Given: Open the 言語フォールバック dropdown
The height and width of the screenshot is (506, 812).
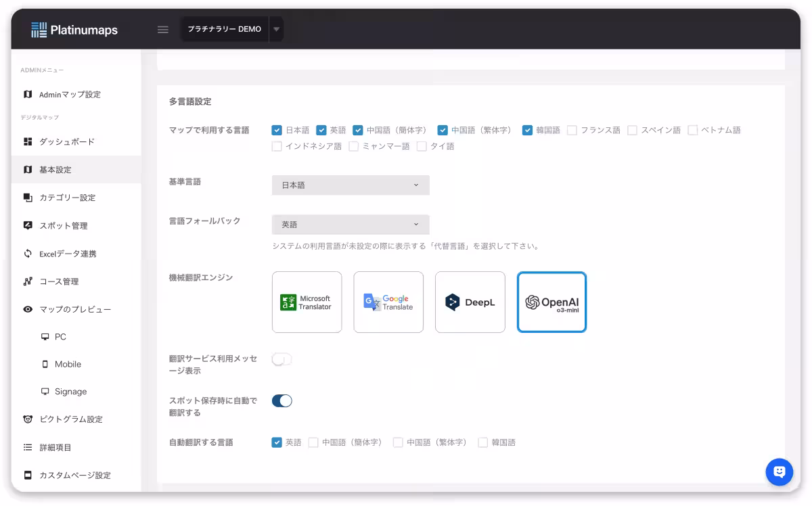Looking at the screenshot, I should click(x=351, y=224).
